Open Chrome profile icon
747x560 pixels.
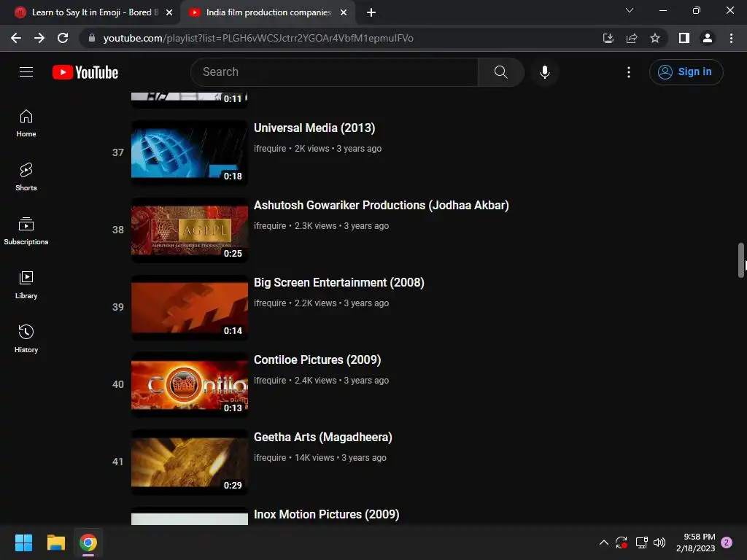click(x=708, y=38)
